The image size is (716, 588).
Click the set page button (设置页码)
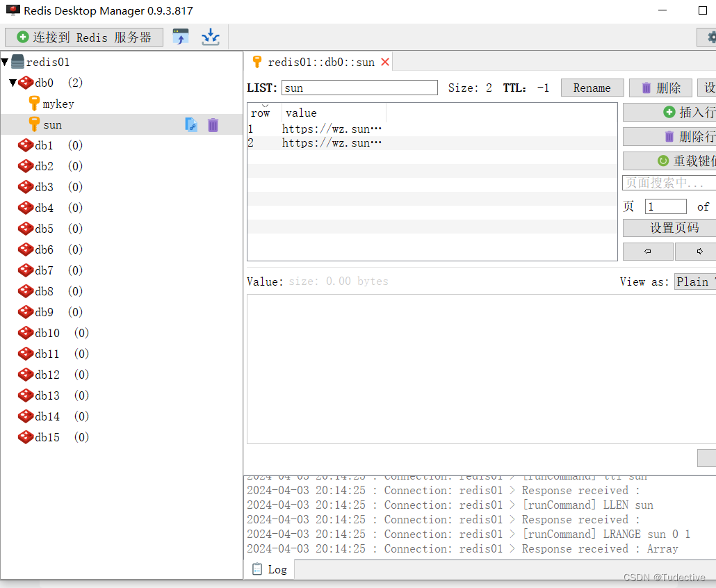pos(669,228)
